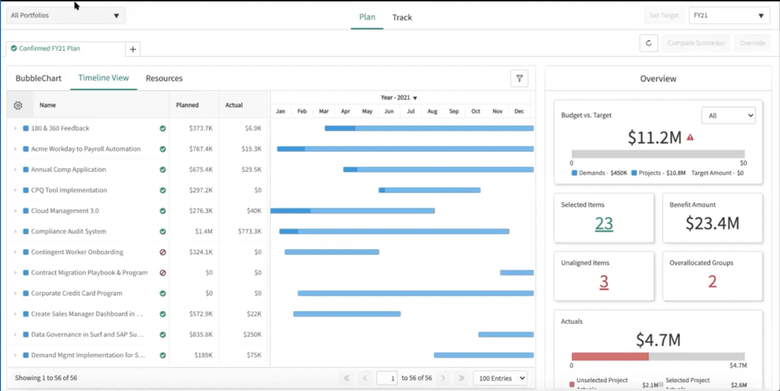
Task: Click the budget warning triangle icon
Action: click(690, 137)
